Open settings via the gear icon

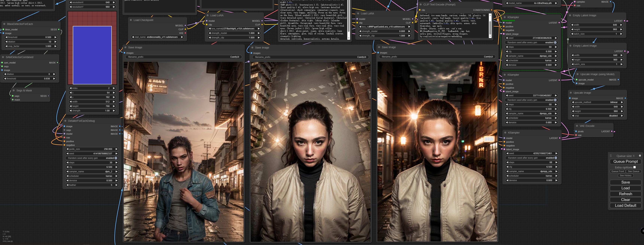click(x=640, y=156)
